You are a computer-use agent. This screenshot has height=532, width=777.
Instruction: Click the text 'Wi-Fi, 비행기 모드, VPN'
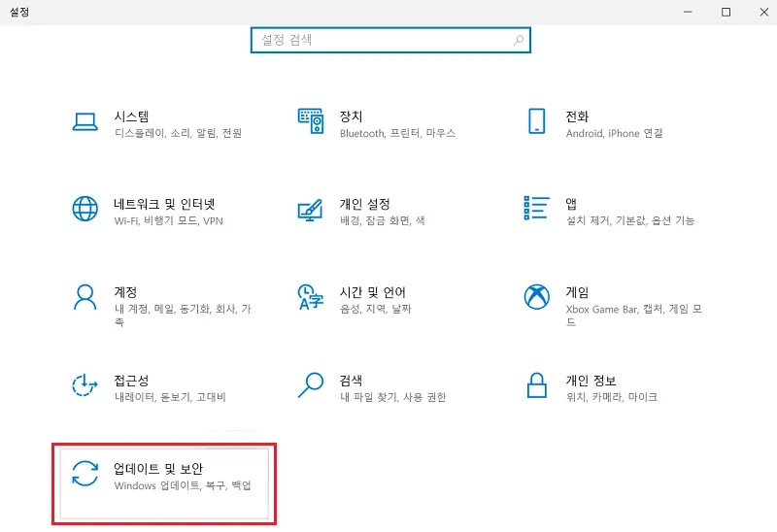point(168,221)
